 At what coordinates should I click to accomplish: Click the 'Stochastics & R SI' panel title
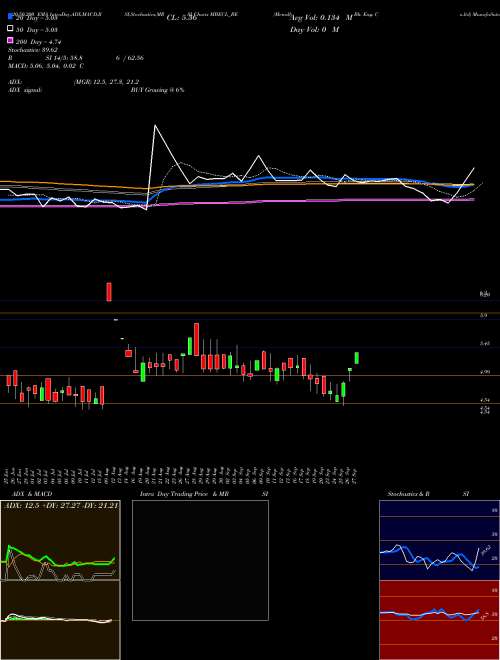tap(428, 494)
